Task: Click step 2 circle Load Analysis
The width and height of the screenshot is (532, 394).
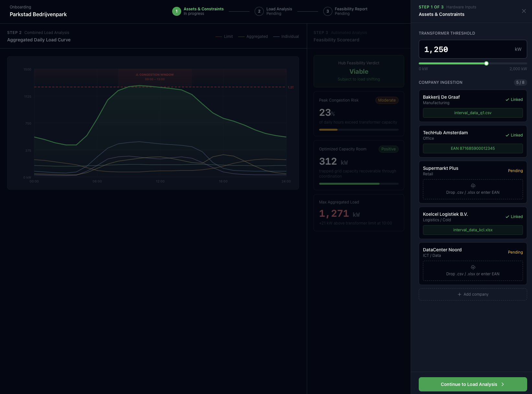Action: pyautogui.click(x=259, y=11)
